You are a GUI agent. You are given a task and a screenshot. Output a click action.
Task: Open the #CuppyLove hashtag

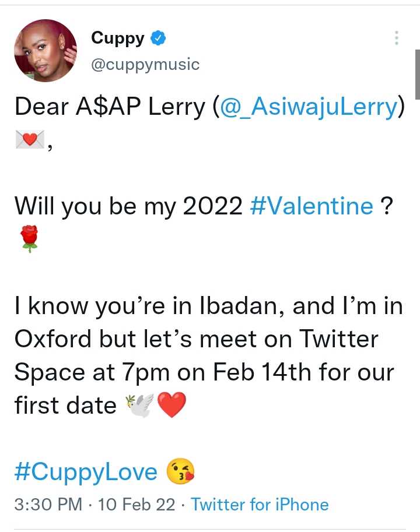(86, 472)
